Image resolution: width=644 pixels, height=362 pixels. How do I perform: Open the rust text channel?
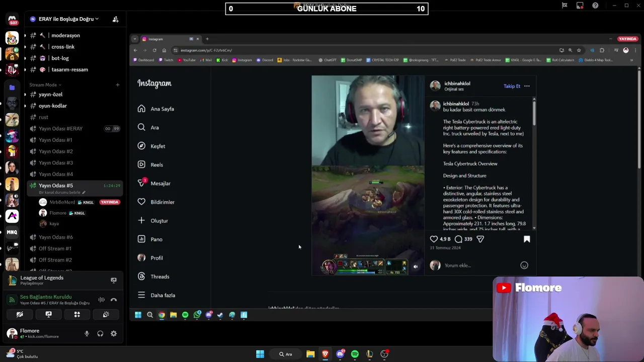pyautogui.click(x=74, y=117)
